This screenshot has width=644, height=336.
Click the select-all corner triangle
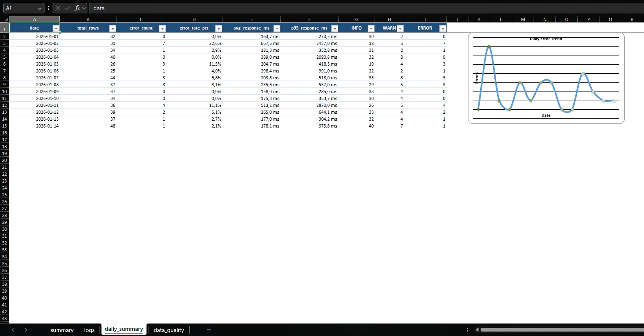click(6, 19)
